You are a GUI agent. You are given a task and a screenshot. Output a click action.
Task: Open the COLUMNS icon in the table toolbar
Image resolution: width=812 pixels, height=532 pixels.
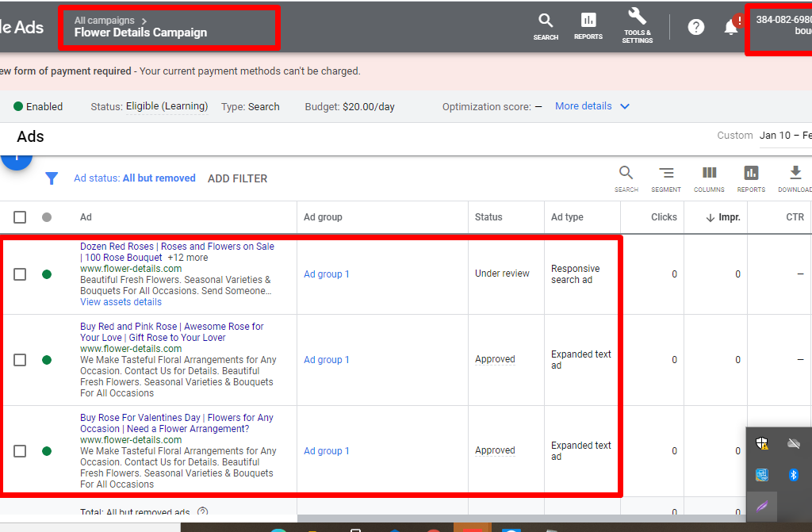(709, 173)
